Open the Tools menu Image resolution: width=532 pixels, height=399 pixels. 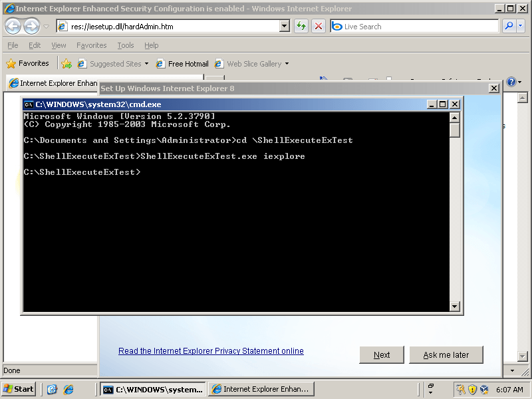point(126,45)
